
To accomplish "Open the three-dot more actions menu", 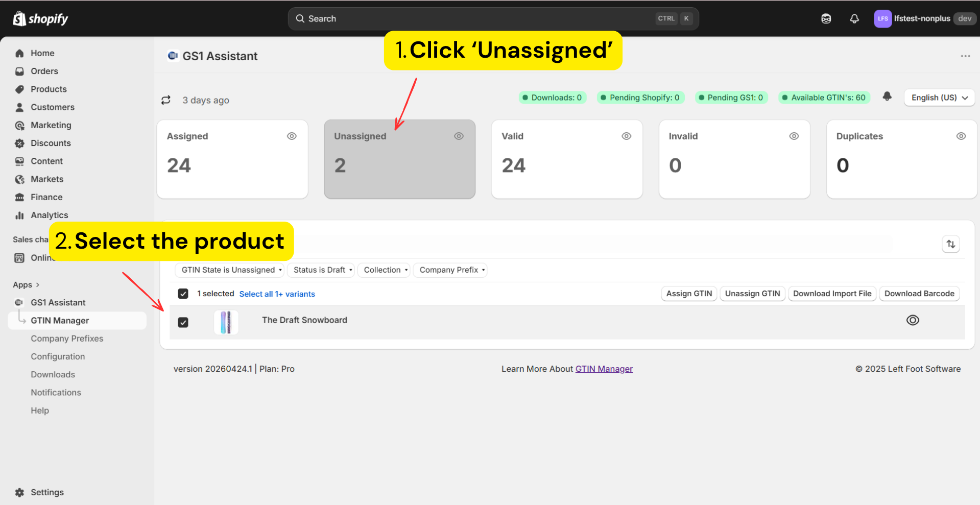I will [965, 56].
